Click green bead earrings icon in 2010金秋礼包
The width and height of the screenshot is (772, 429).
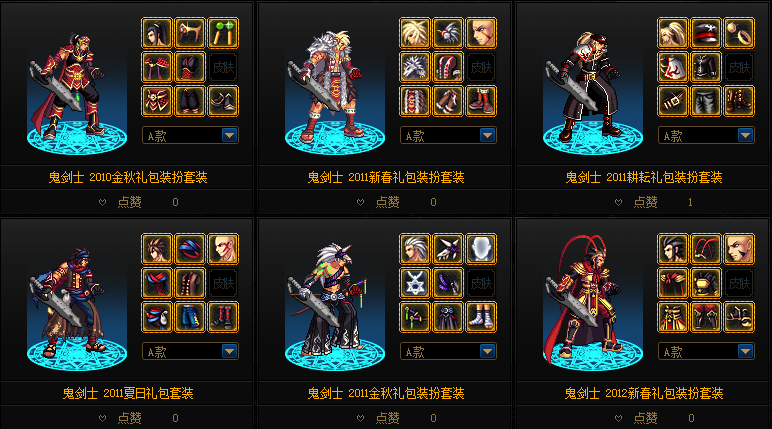pos(223,33)
